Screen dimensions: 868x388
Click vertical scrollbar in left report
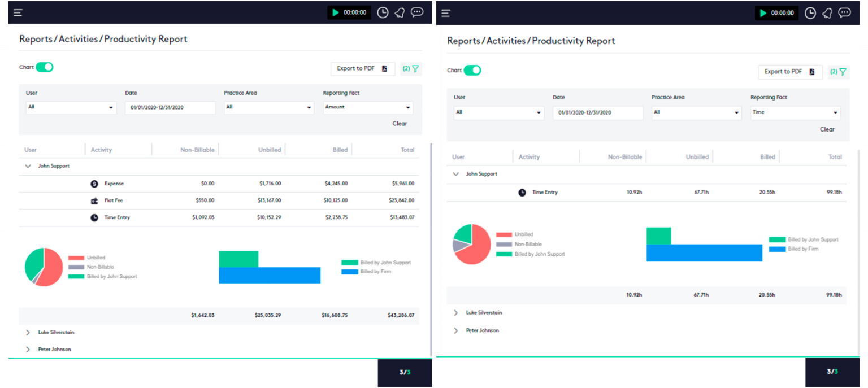431,249
